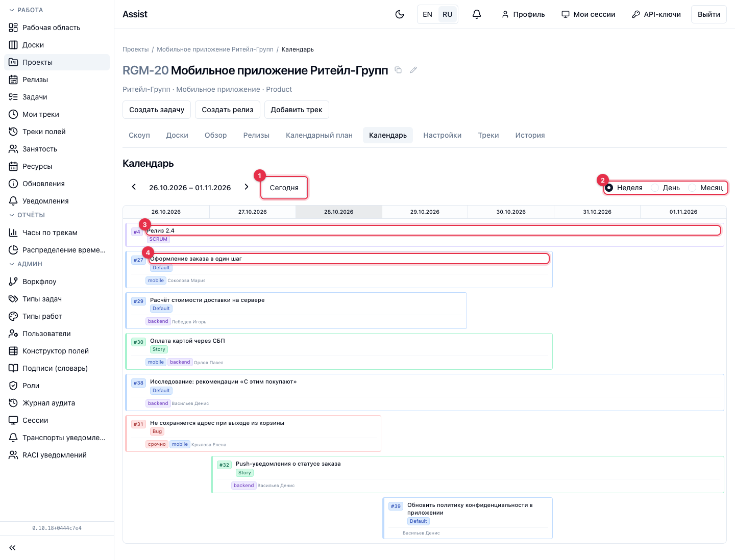This screenshot has width=735, height=560.
Task: Open Релизы sidebar calendar icon
Action: coord(13,80)
